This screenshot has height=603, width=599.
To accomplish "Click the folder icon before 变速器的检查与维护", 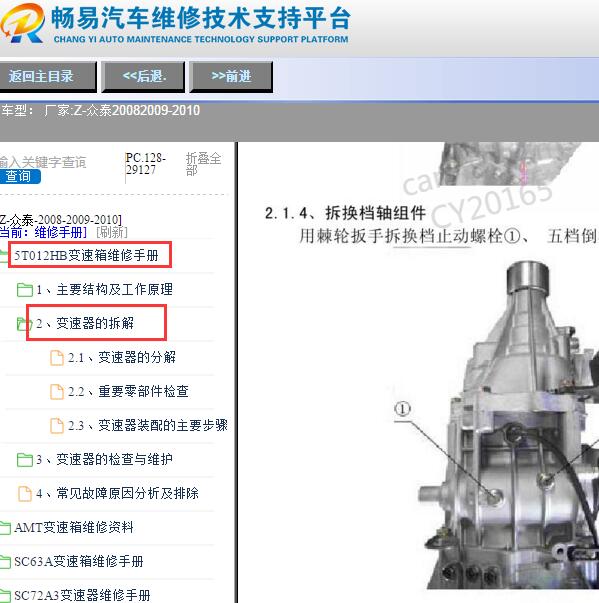I will [x=25, y=460].
